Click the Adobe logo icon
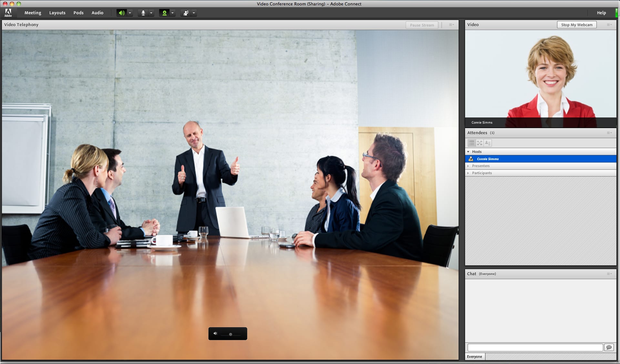Image resolution: width=620 pixels, height=364 pixels. click(8, 13)
